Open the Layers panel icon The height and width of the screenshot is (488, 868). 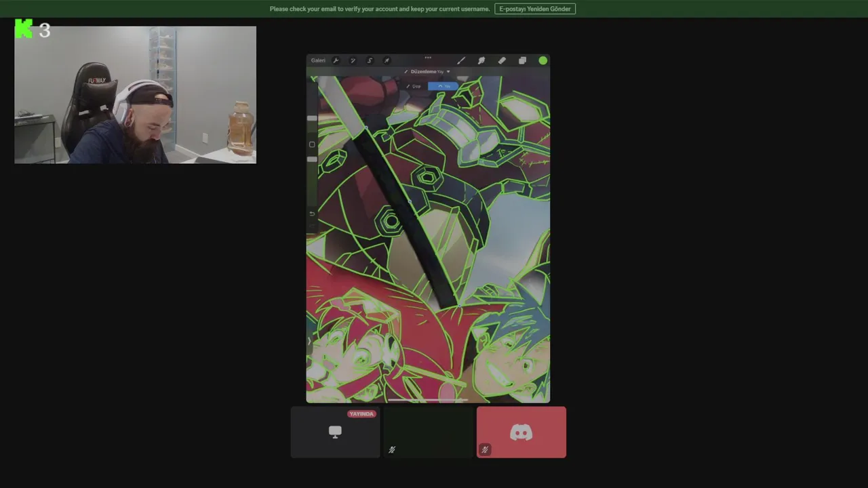tap(522, 60)
